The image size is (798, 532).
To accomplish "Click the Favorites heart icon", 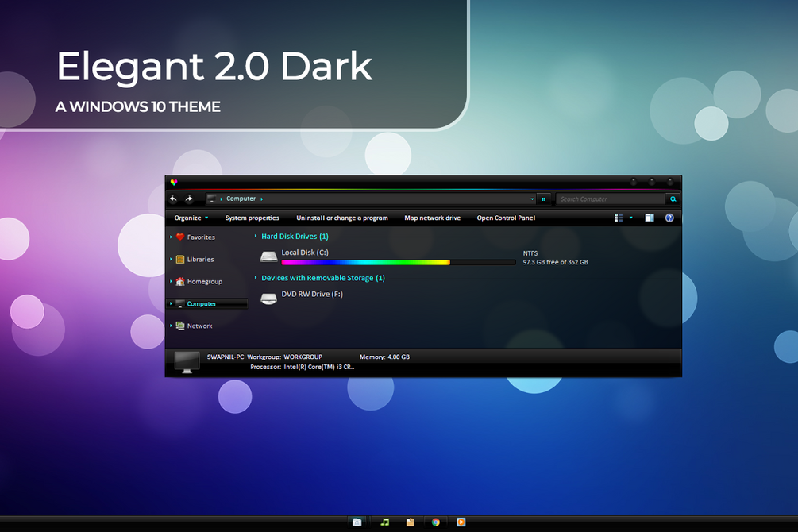I will click(x=179, y=237).
